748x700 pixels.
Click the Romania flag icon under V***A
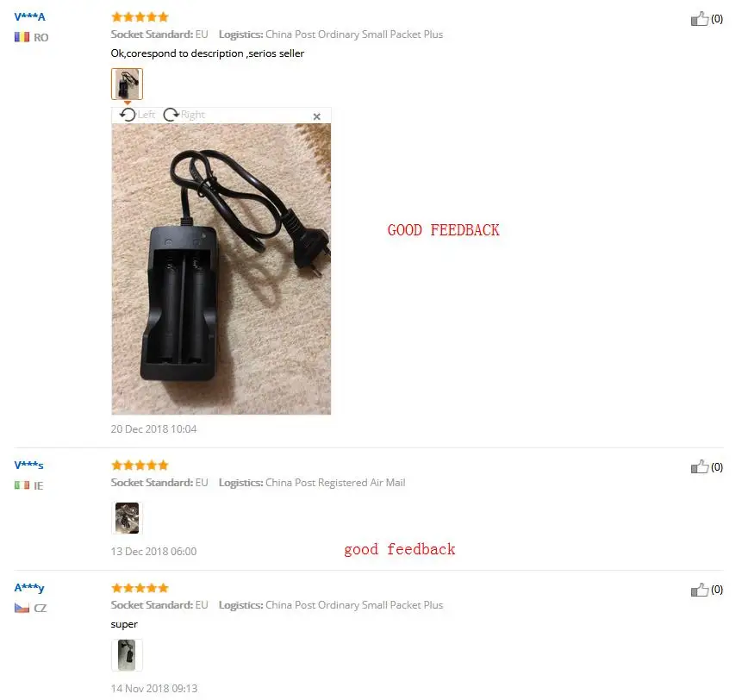pyautogui.click(x=22, y=36)
